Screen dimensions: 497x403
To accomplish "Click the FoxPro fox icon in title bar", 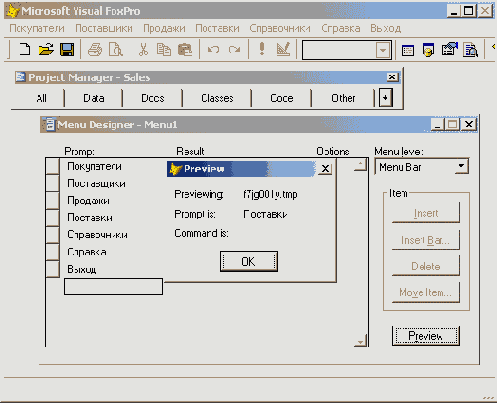I will click(12, 11).
